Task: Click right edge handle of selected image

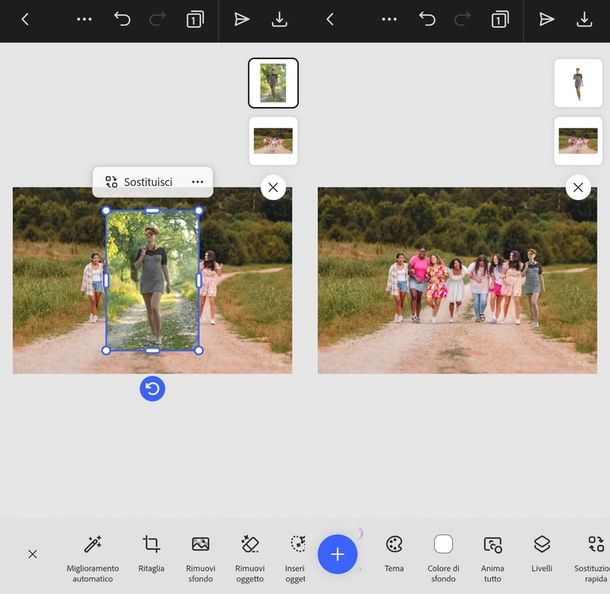Action: (199, 280)
